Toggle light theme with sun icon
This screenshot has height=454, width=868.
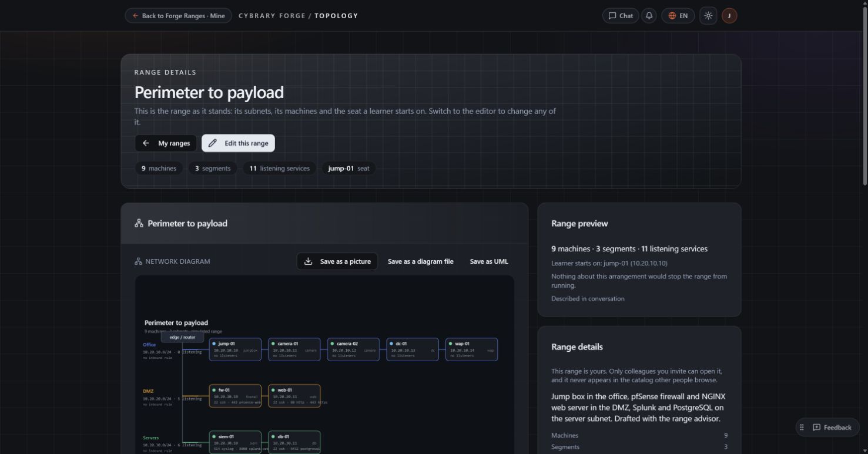pos(708,16)
